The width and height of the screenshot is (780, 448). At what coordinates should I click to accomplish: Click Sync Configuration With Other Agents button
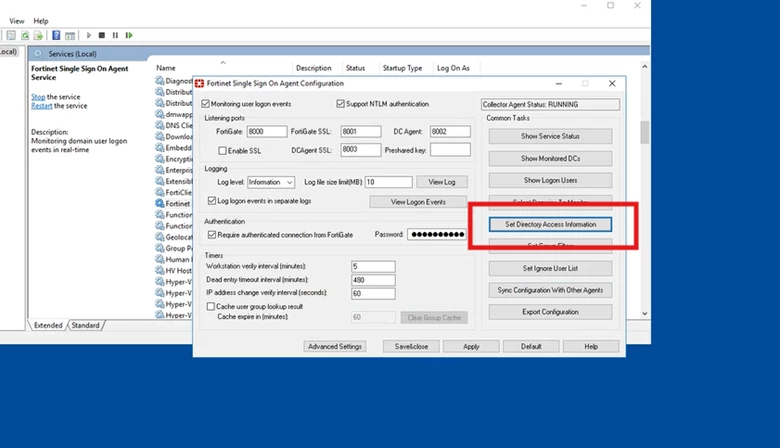pos(550,290)
